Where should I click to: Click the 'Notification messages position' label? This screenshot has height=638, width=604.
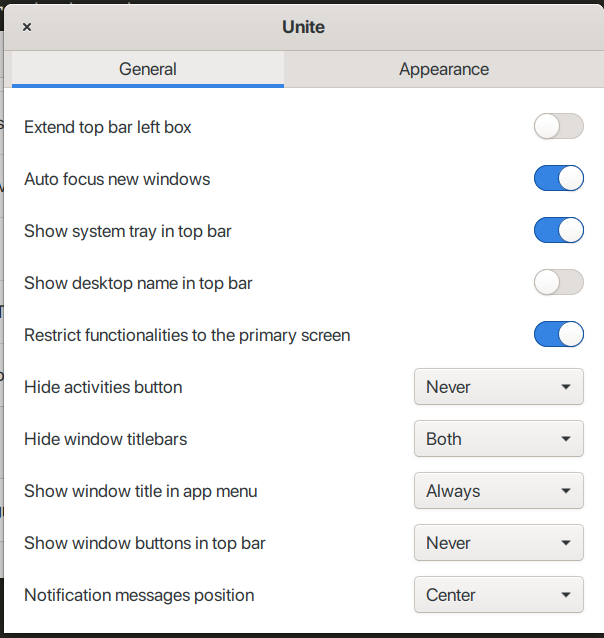pos(139,595)
